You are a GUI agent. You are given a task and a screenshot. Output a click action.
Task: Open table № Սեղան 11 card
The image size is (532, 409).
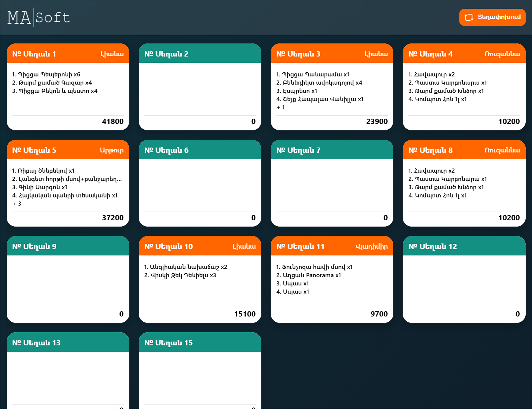point(332,280)
